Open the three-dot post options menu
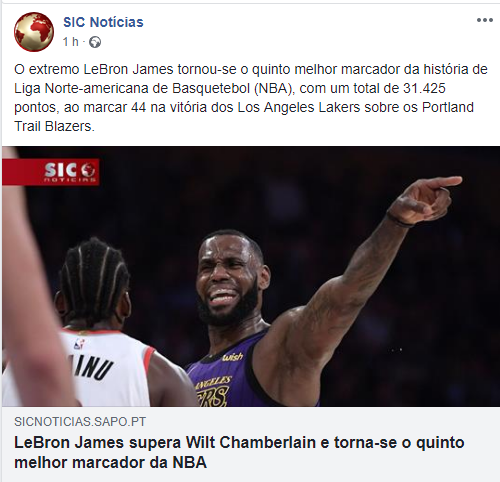Viewport: 500px width, 482px height. coord(485,20)
